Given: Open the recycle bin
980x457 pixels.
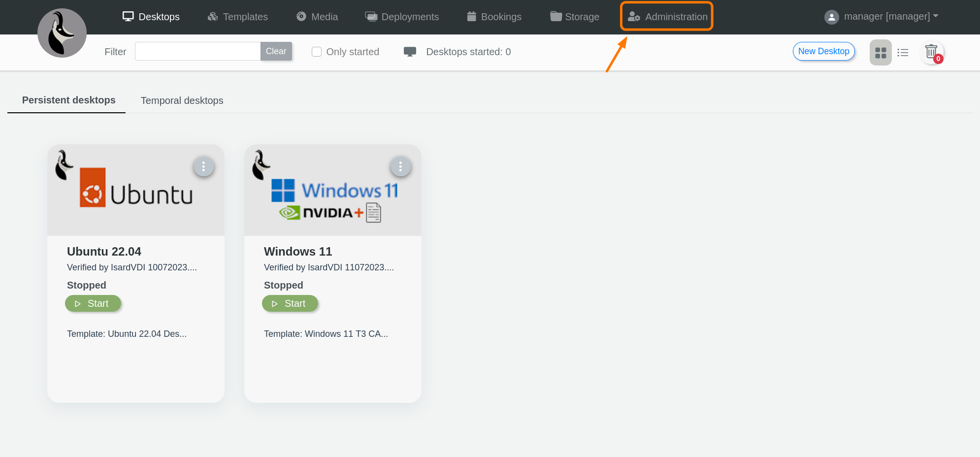Looking at the screenshot, I should [932, 52].
